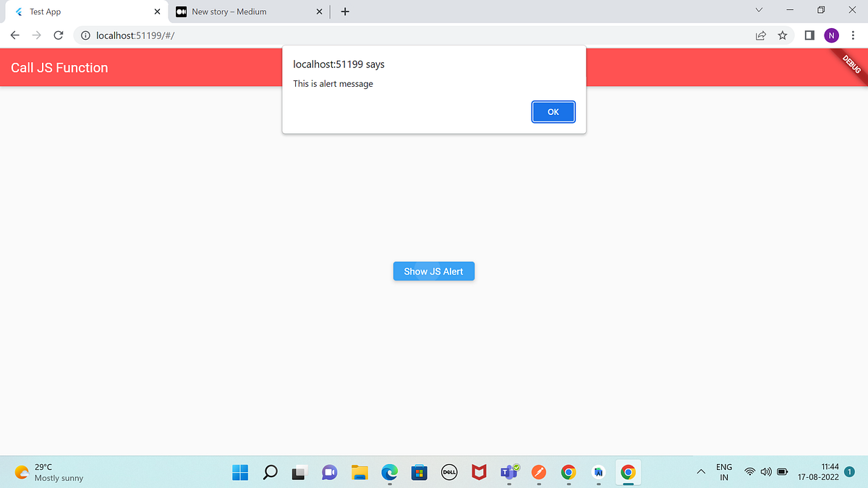The image size is (868, 488).
Task: Click the profile avatar labeled N
Action: pos(831,35)
